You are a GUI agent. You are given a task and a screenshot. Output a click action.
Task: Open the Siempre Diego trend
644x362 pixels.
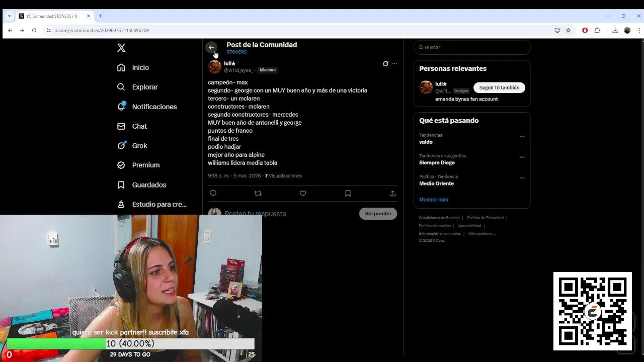[437, 163]
